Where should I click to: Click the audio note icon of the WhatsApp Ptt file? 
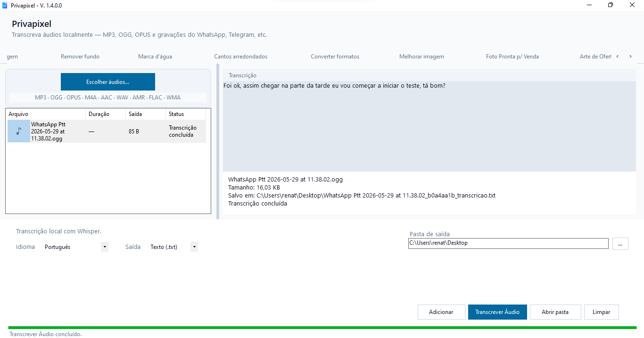click(18, 131)
